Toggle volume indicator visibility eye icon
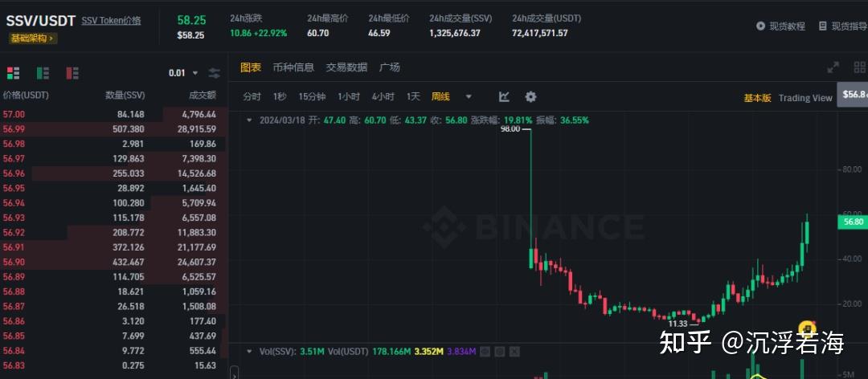 pyautogui.click(x=485, y=351)
